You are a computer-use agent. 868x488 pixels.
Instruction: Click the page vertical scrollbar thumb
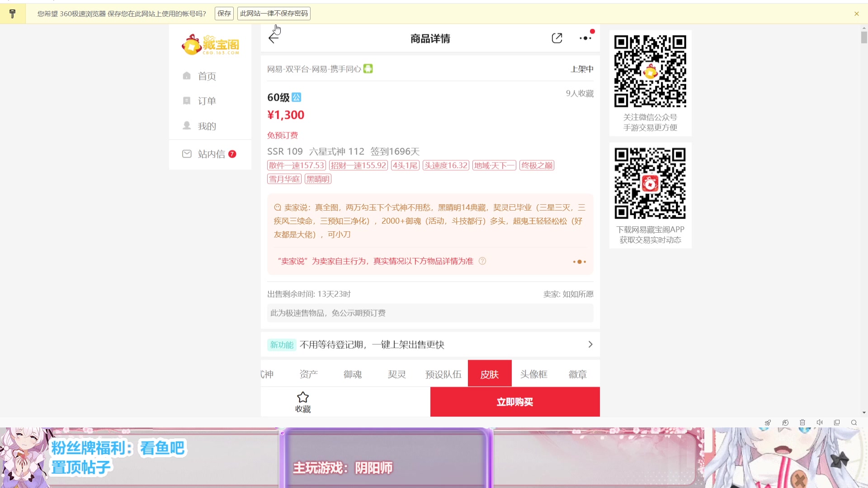click(864, 37)
